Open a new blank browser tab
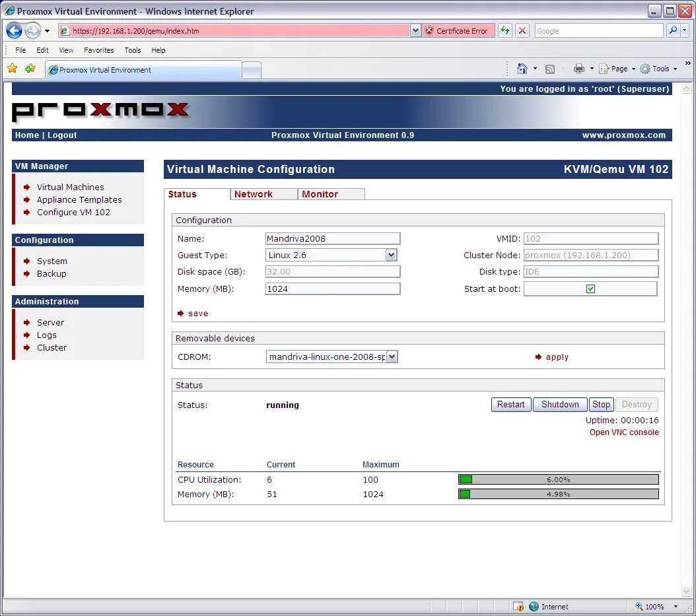The width and height of the screenshot is (696, 616). [252, 71]
